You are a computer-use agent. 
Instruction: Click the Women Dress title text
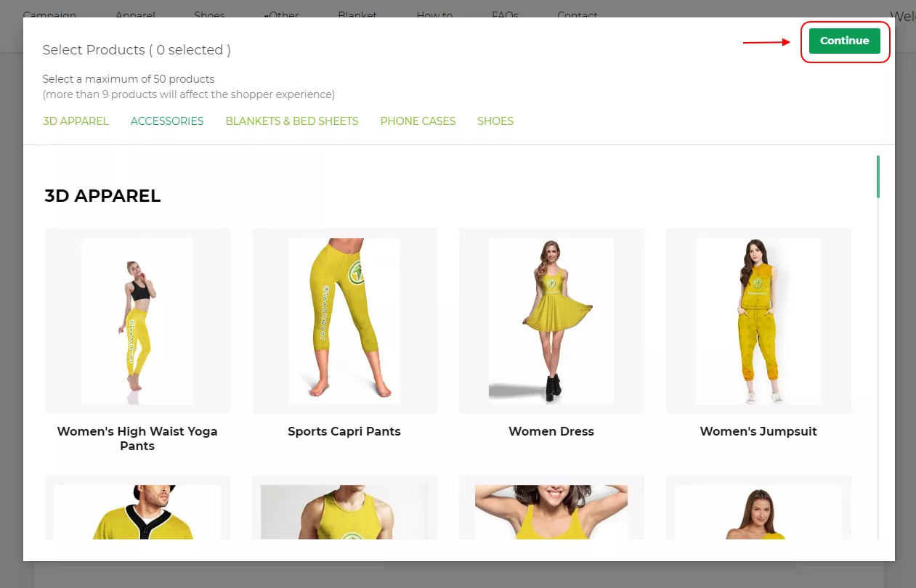click(x=551, y=431)
